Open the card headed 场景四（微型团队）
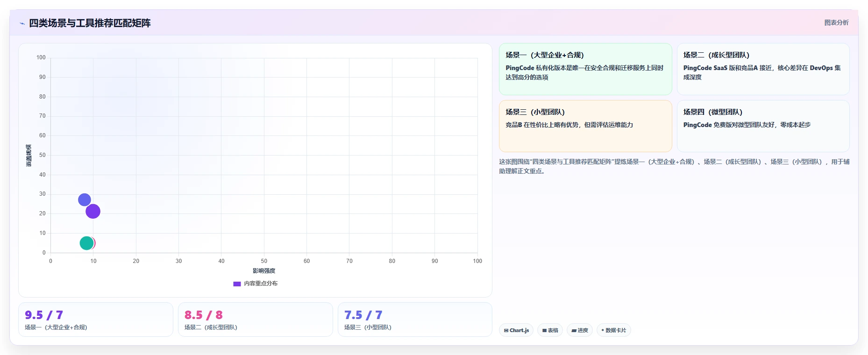Screen dimensions: 868x355 (763, 126)
